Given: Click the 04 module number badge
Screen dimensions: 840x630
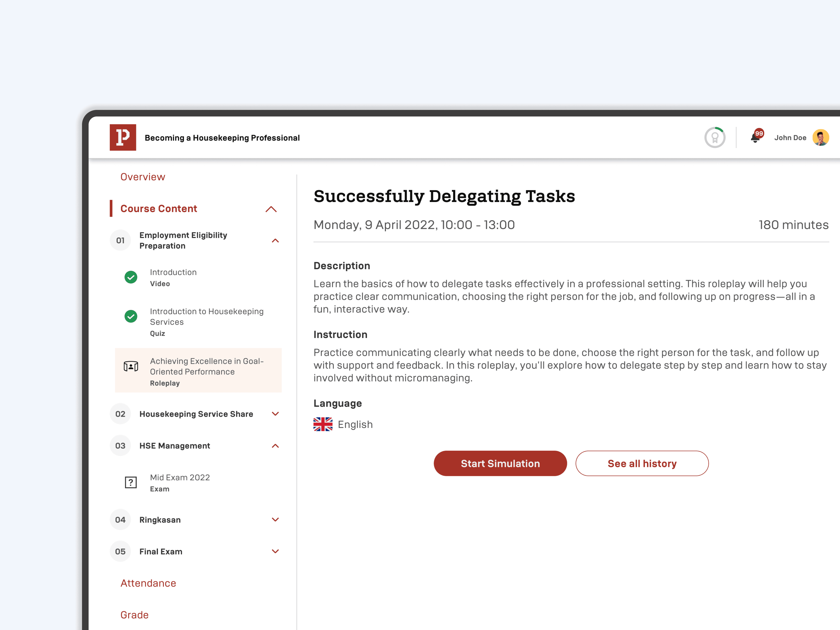Looking at the screenshot, I should click(120, 520).
